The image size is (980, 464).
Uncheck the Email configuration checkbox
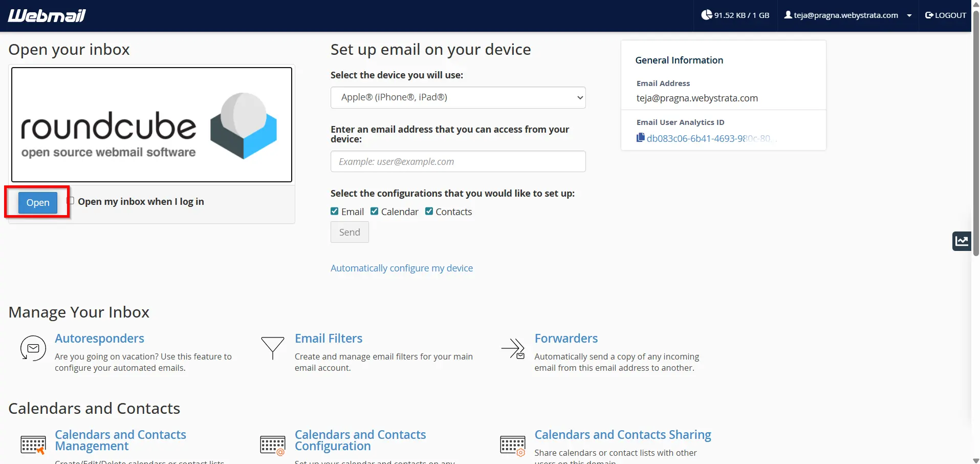(335, 212)
